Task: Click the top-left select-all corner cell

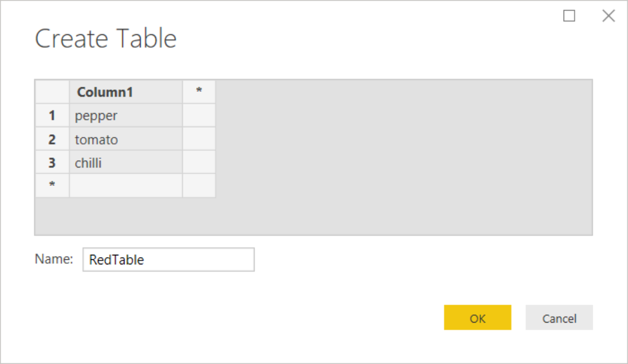Action: [52, 92]
